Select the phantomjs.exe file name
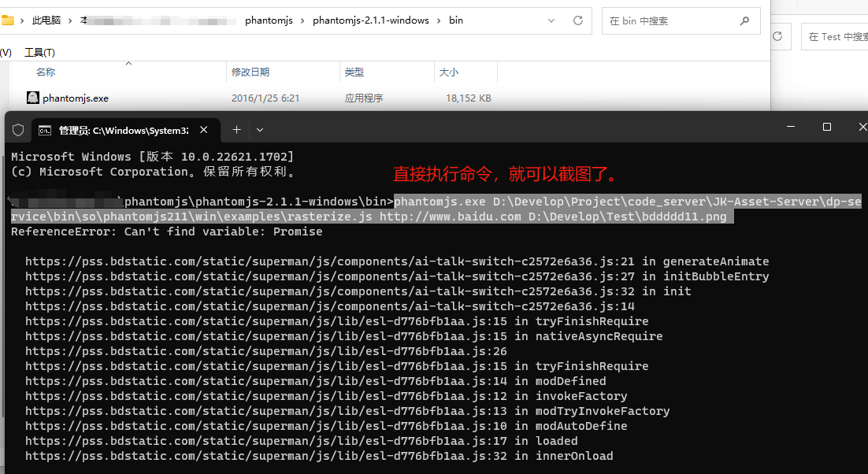This screenshot has height=474, width=868. (76, 98)
